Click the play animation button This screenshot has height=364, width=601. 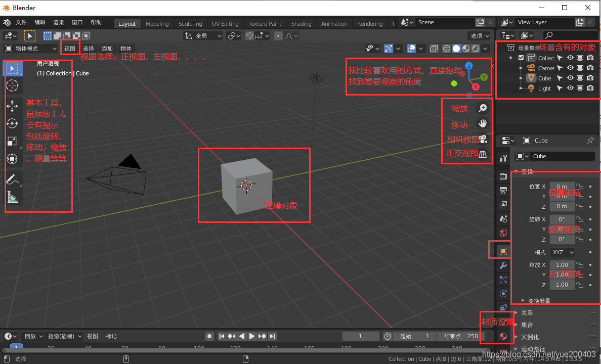[252, 336]
